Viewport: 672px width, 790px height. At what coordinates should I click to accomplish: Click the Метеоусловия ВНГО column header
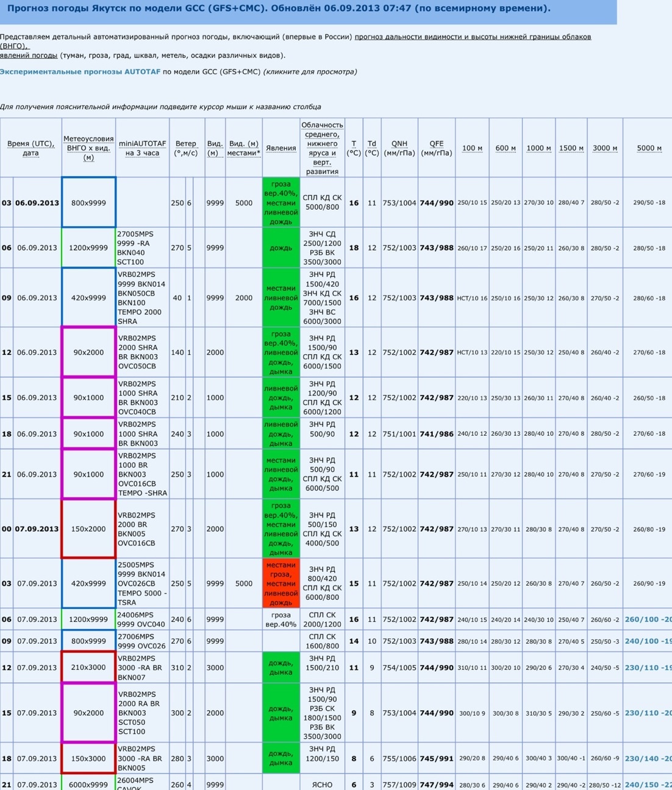pos(88,148)
